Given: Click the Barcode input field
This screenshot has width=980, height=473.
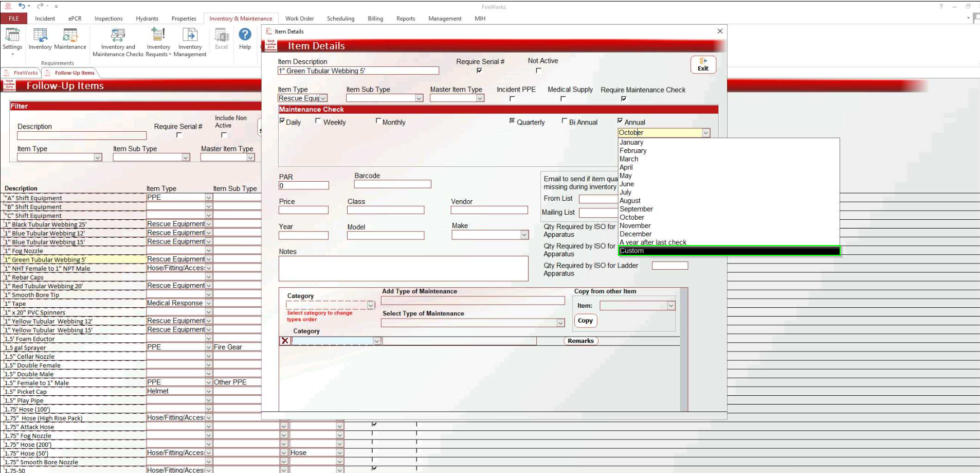Looking at the screenshot, I should coord(392,184).
